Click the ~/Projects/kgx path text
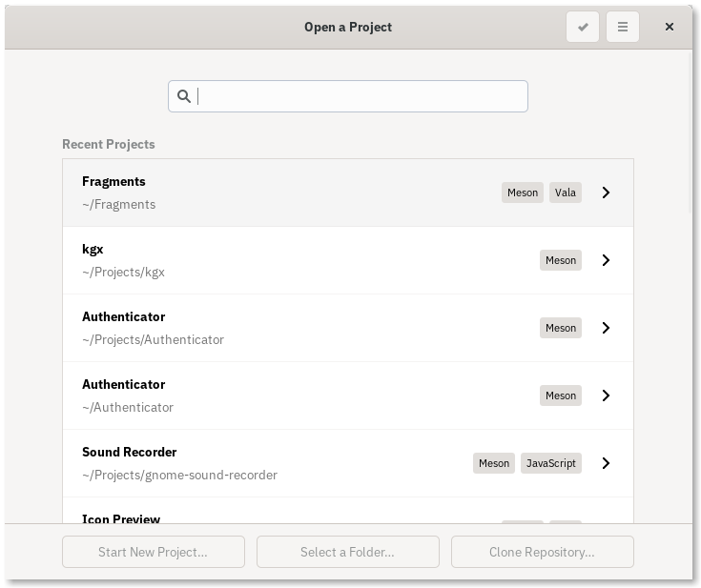 click(x=123, y=273)
